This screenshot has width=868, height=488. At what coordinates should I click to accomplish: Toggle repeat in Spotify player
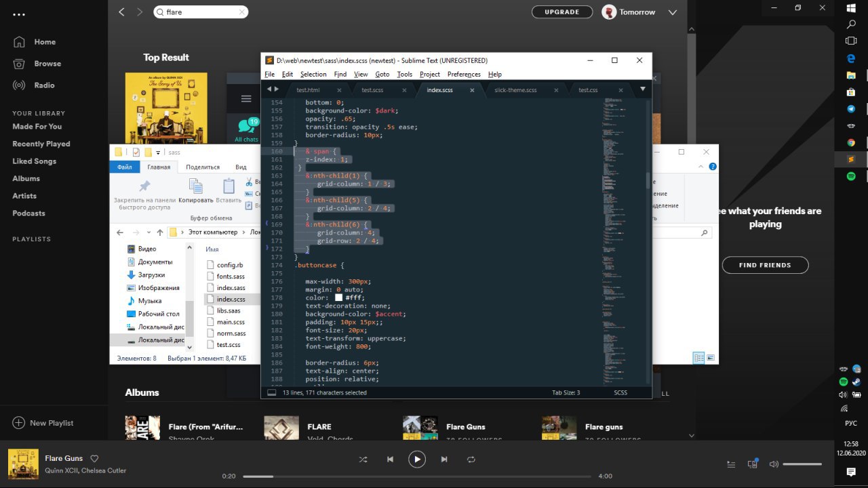point(471,460)
